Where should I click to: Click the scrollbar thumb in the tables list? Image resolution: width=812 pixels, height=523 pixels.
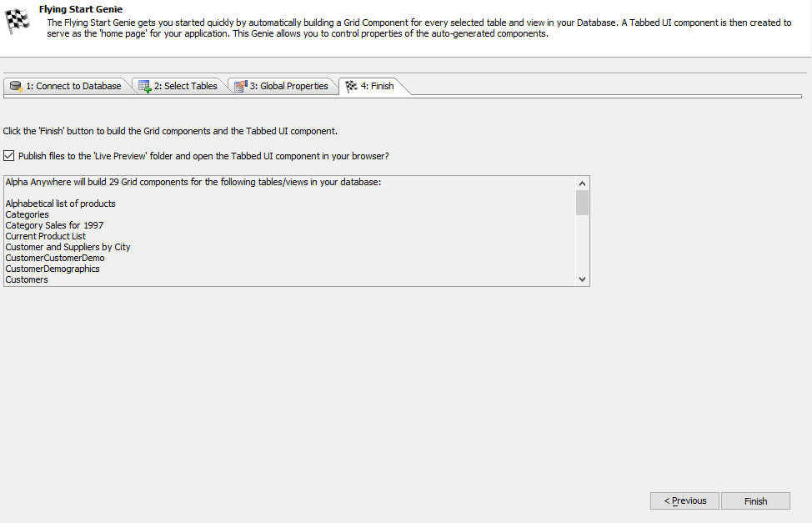[x=582, y=203]
